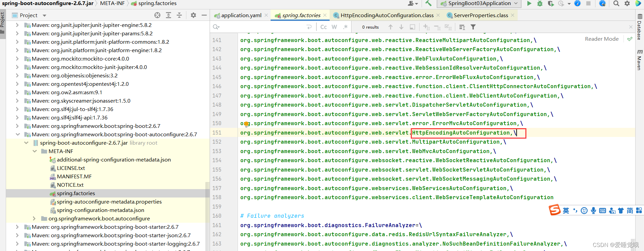Viewport: 644px width, 251px height.
Task: Click Select All Occurrences icon in search bar
Action: click(448, 27)
